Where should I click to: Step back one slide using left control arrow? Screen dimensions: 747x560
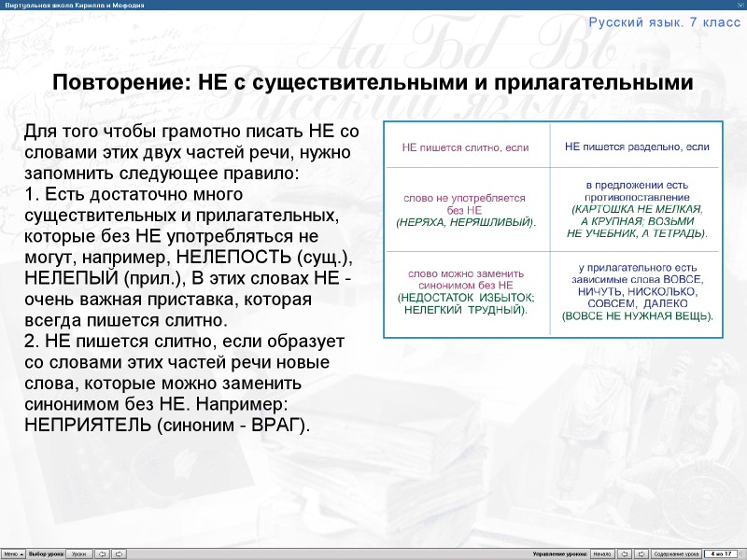(x=626, y=553)
